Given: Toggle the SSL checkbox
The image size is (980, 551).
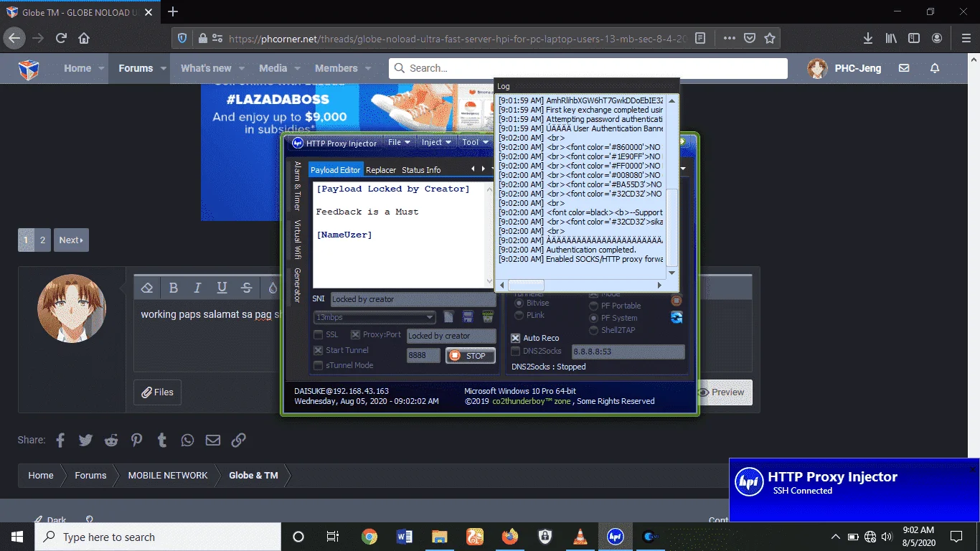Looking at the screenshot, I should click(x=318, y=335).
